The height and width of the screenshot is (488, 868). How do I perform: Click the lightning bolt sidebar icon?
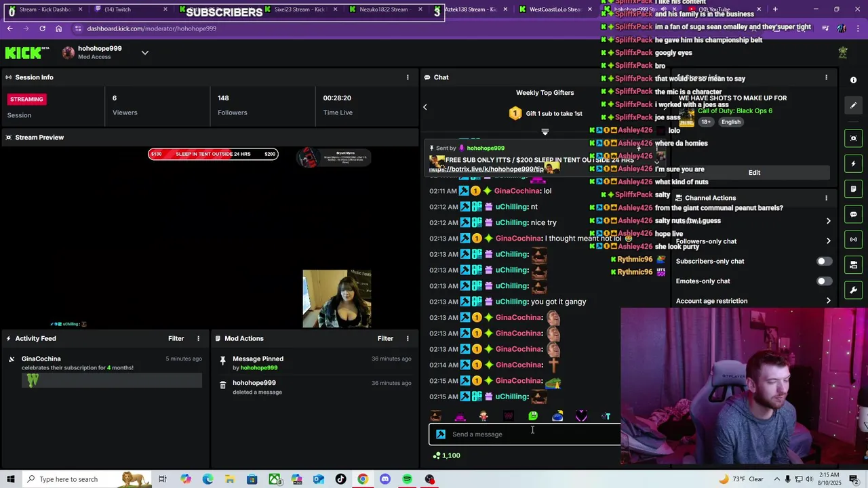pyautogui.click(x=853, y=163)
